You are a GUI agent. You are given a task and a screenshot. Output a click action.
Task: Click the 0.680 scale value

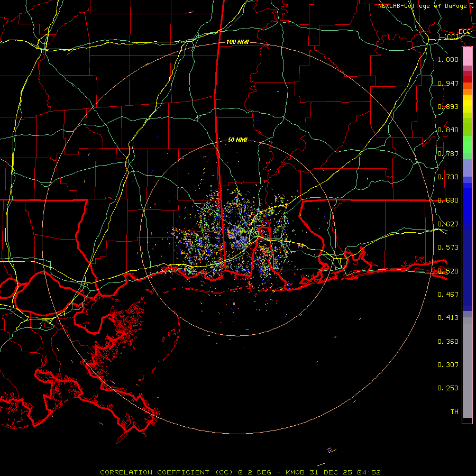(448, 200)
